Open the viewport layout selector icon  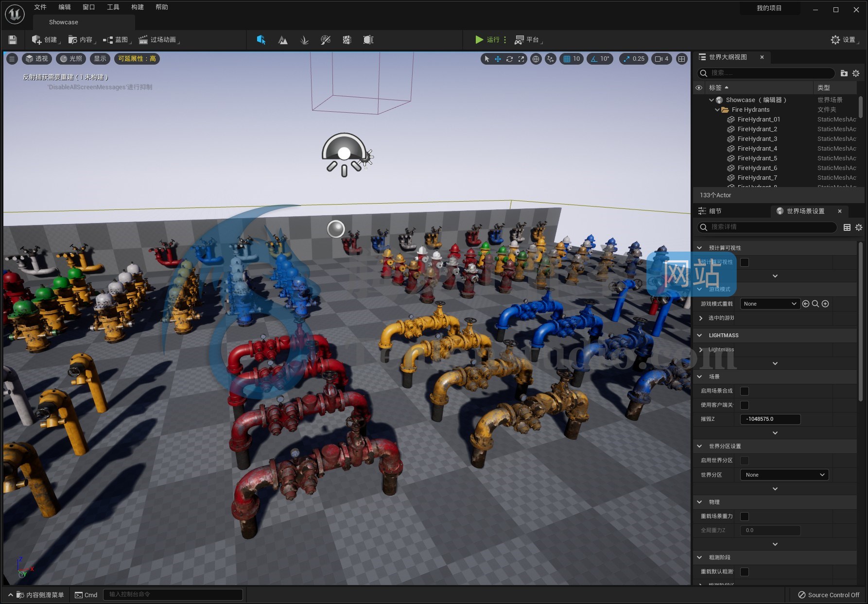pos(681,59)
